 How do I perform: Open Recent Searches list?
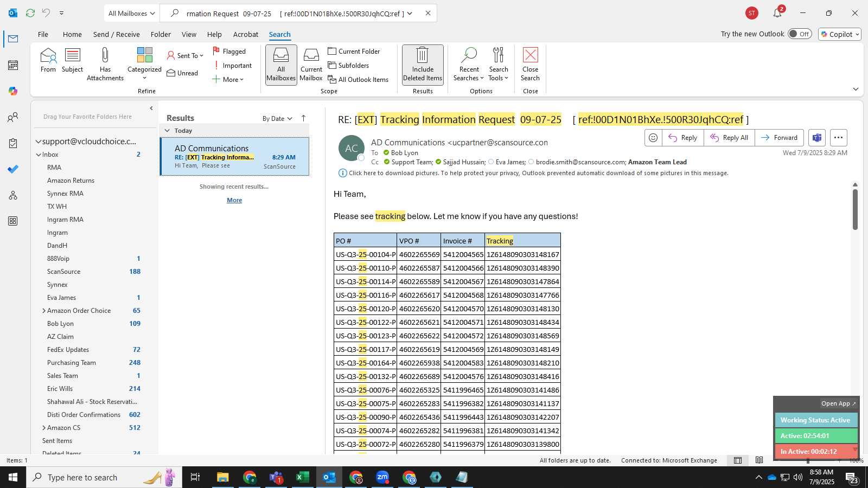tap(469, 64)
